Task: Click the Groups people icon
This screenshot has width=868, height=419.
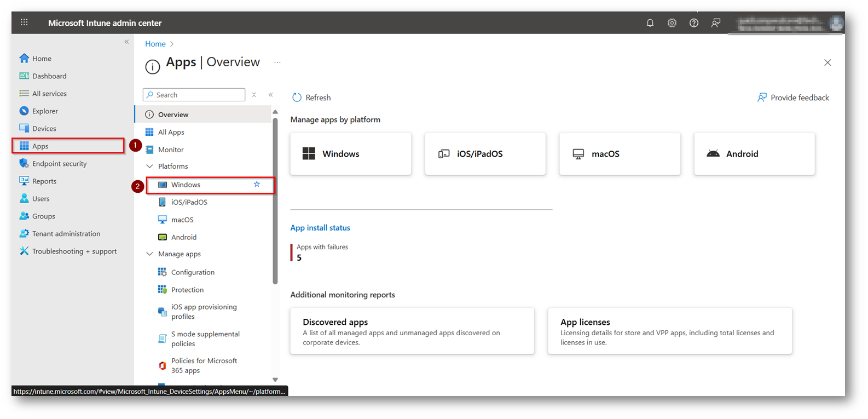Action: (24, 216)
